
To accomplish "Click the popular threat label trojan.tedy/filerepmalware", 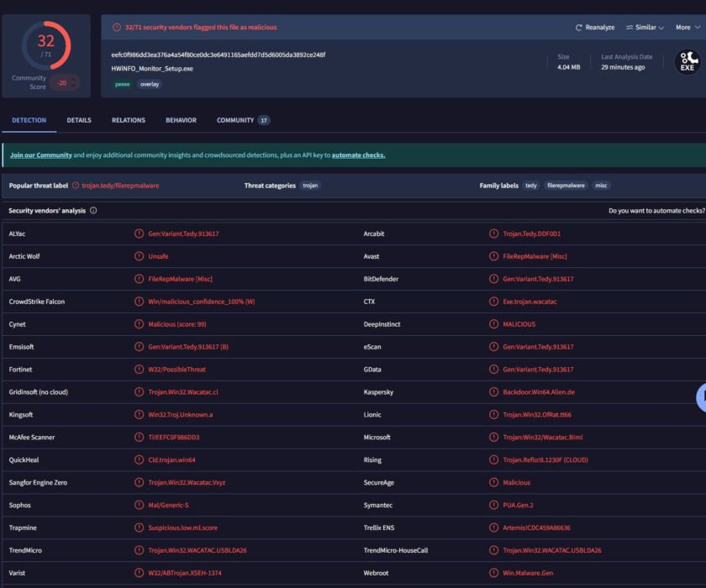I will (120, 186).
